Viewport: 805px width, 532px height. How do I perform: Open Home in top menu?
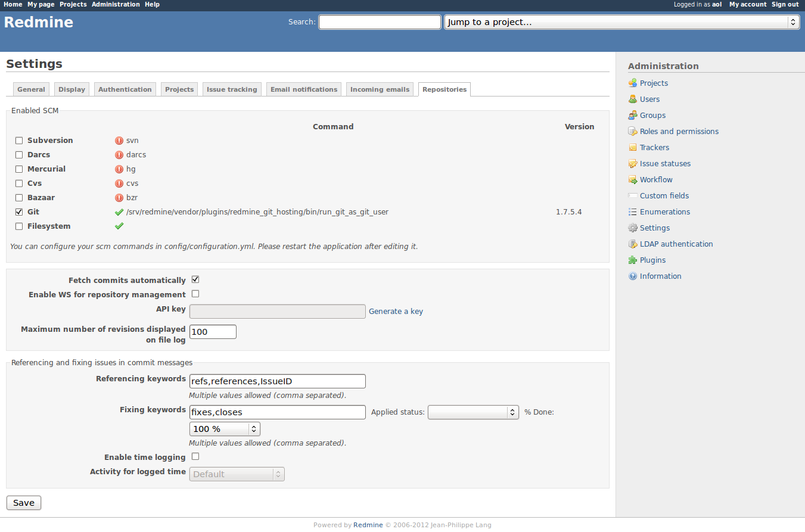[x=13, y=4]
